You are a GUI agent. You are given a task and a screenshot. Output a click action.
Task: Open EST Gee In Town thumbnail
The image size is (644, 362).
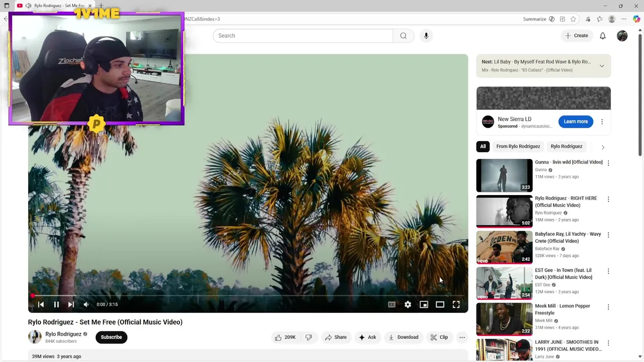pos(504,283)
